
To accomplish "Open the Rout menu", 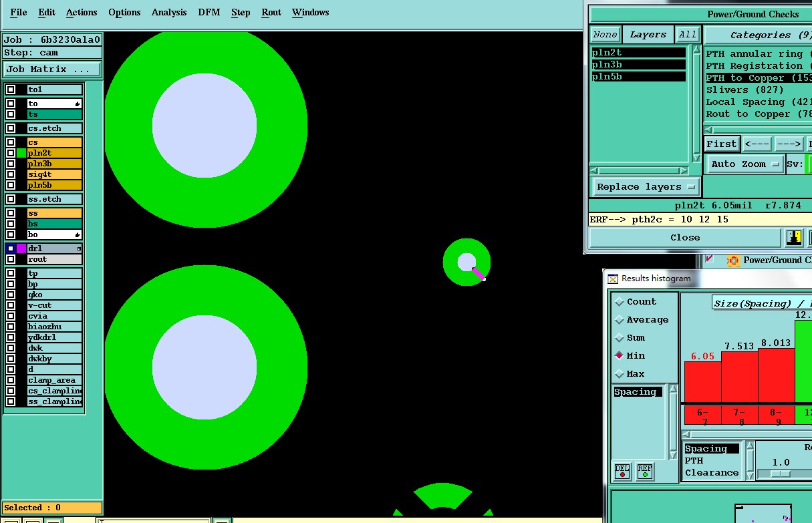I will (x=271, y=12).
